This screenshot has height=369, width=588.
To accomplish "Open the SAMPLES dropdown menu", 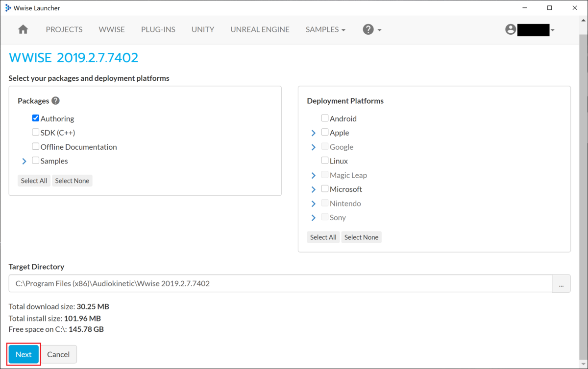I will [x=325, y=29].
